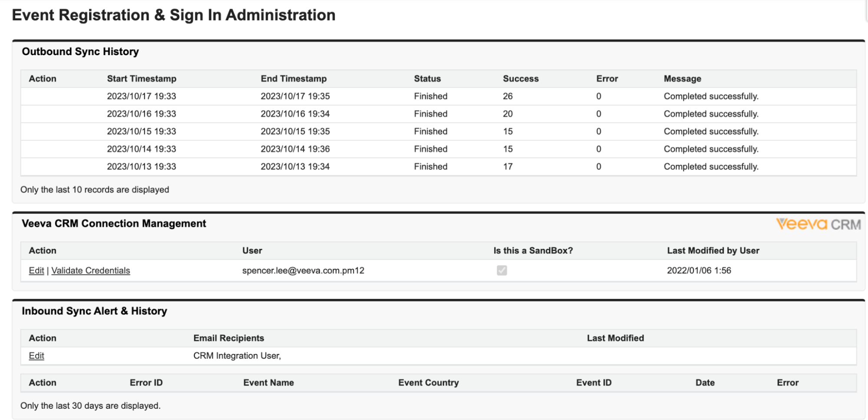Select the Status column header
Screen dimensions: 868x420
coord(427,79)
